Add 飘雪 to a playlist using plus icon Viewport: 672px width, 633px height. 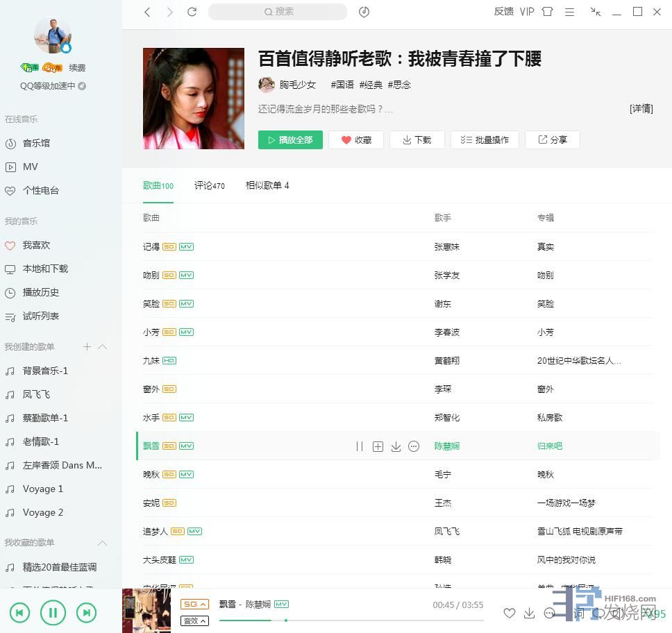tap(378, 446)
